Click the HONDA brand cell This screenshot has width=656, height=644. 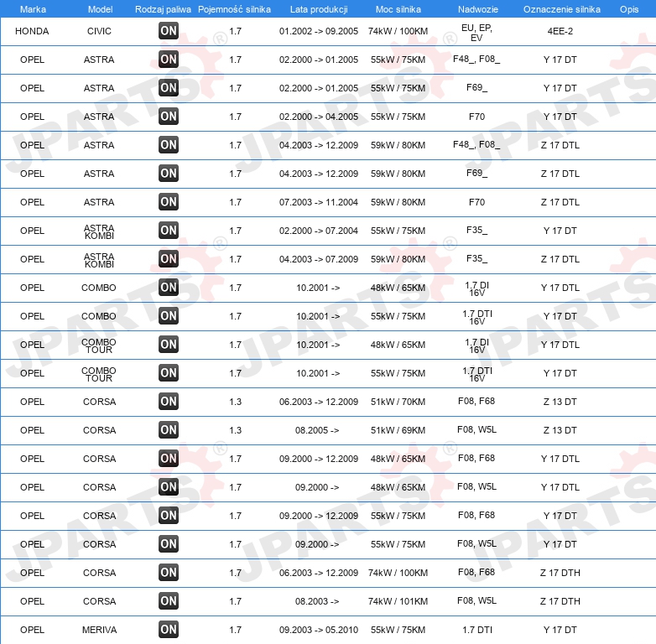[32, 31]
